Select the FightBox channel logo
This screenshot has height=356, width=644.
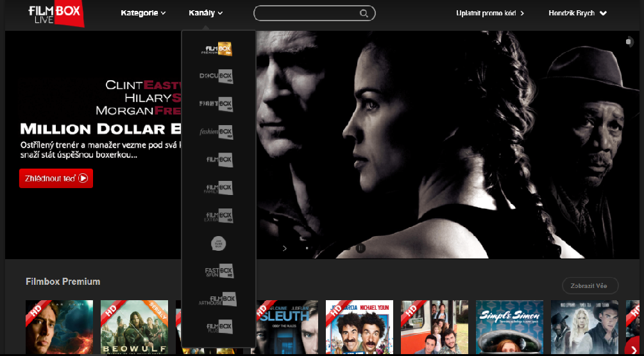[216, 104]
